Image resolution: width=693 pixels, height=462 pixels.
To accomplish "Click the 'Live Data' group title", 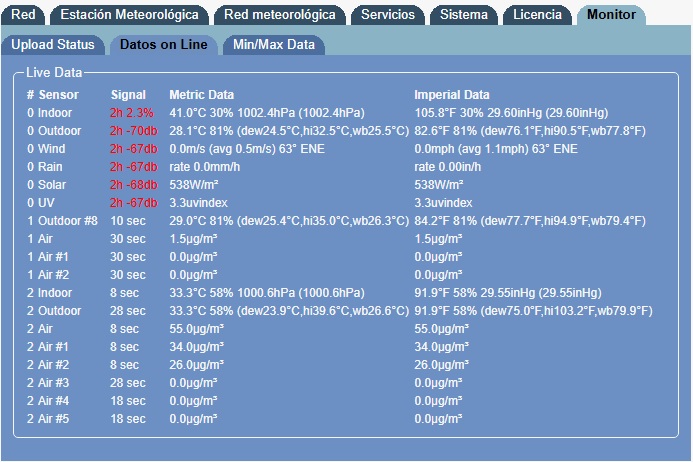I will pyautogui.click(x=54, y=73).
